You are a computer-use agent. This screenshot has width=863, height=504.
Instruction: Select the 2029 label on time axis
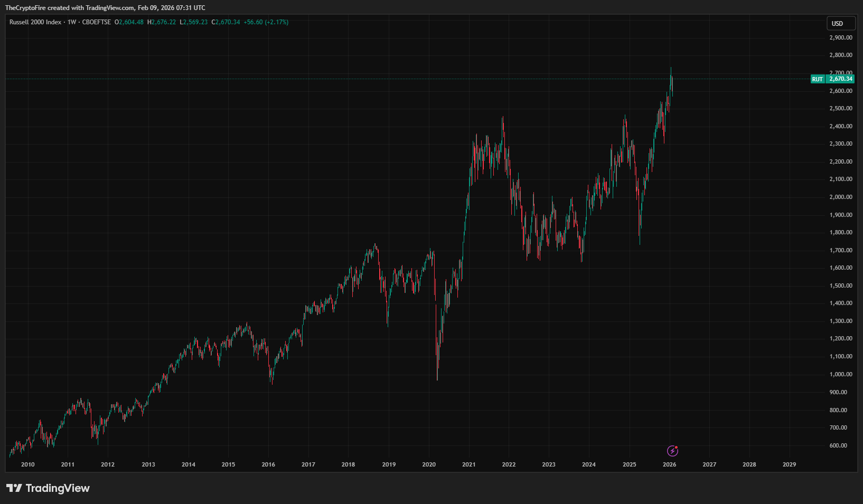(789, 464)
